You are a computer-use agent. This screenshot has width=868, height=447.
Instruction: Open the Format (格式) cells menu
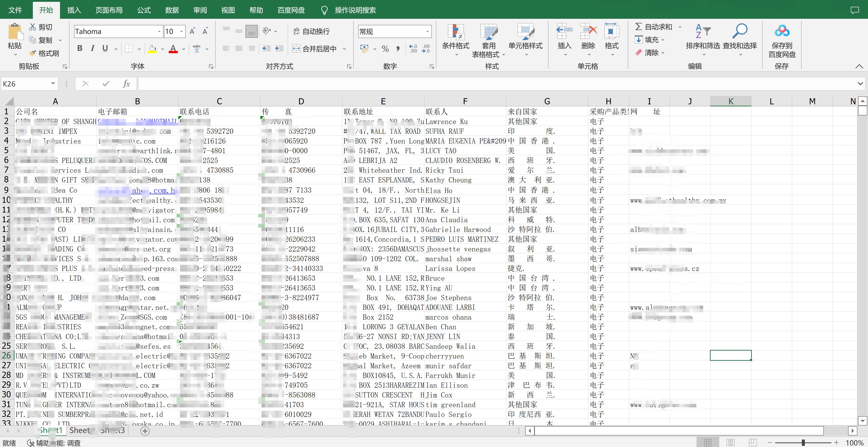(612, 40)
